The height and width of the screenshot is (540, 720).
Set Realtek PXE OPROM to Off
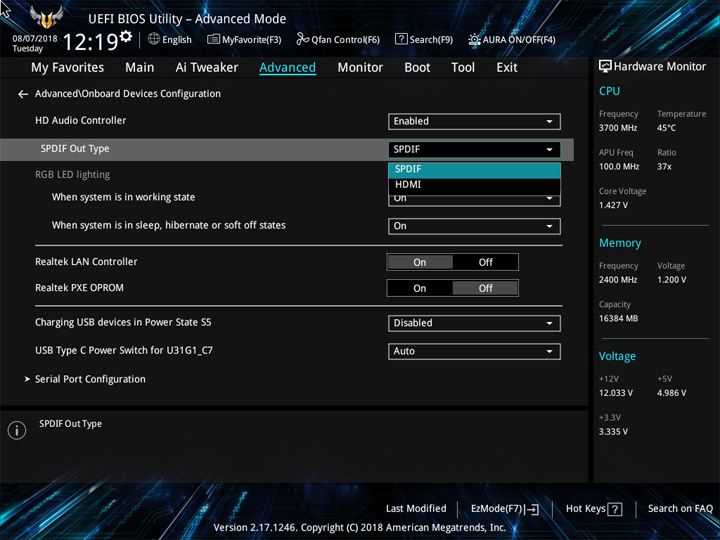coord(485,288)
